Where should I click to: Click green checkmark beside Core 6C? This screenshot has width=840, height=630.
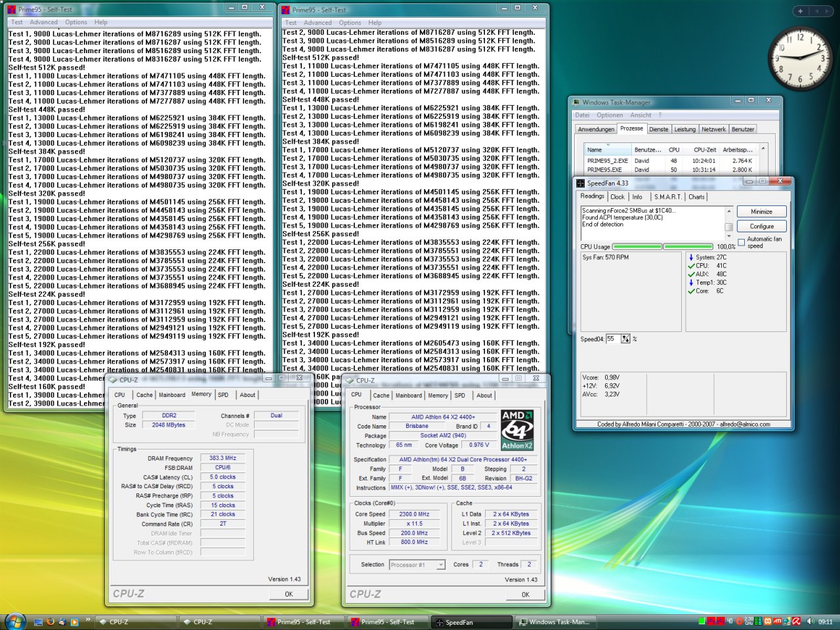(691, 291)
